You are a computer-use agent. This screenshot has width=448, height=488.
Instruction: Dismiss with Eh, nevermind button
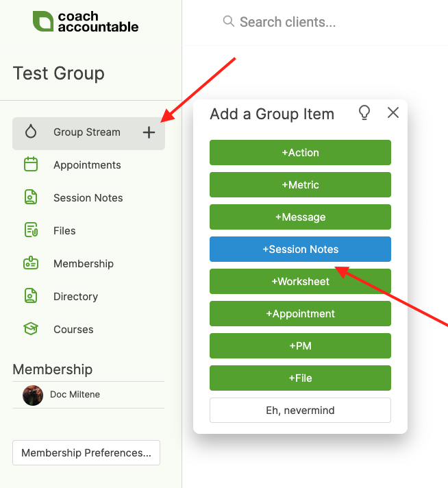pos(300,410)
